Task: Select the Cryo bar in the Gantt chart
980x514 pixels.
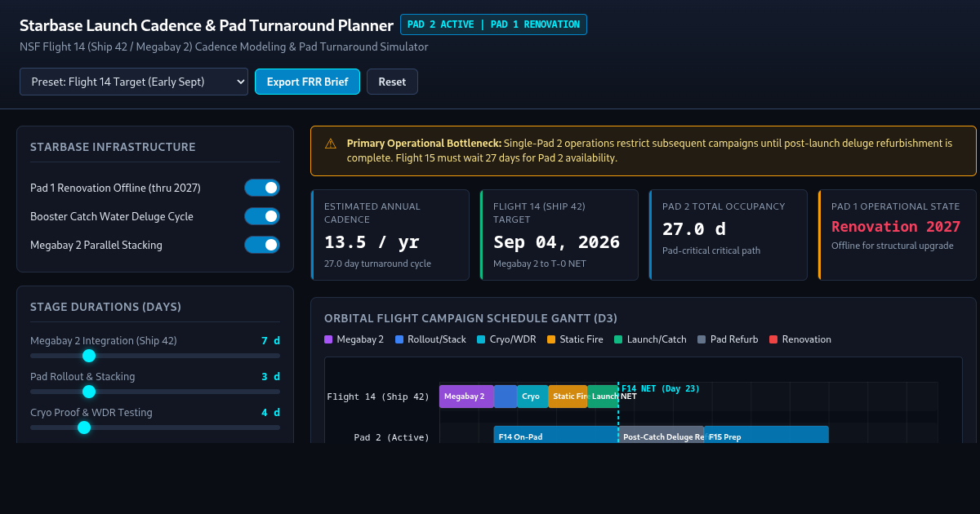Action: pos(532,397)
